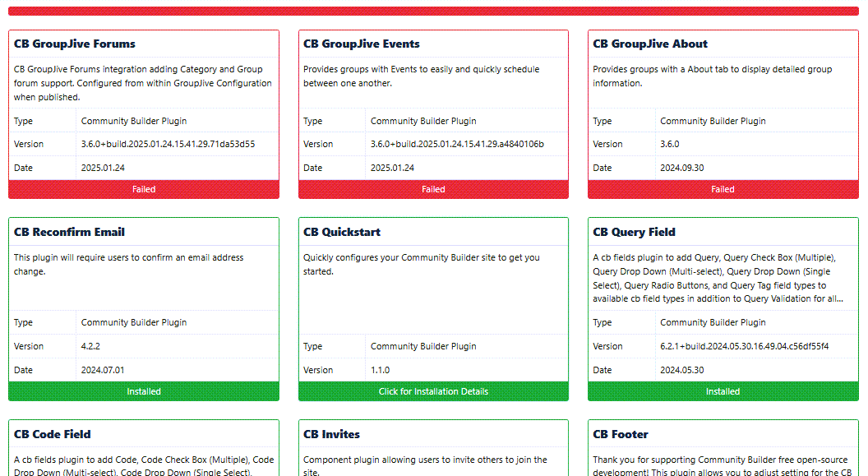
Task: Click Community Builder Plugin type in CB Reconfirm Email
Action: tap(134, 322)
